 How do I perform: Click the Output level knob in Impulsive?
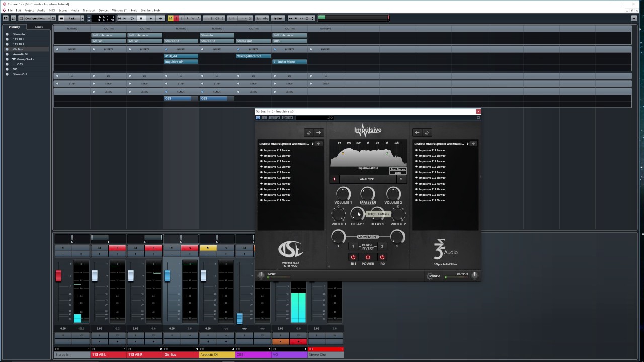pyautogui.click(x=474, y=275)
